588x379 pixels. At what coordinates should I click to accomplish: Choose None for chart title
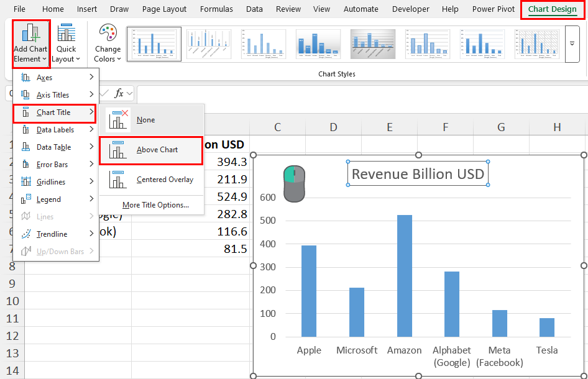152,120
